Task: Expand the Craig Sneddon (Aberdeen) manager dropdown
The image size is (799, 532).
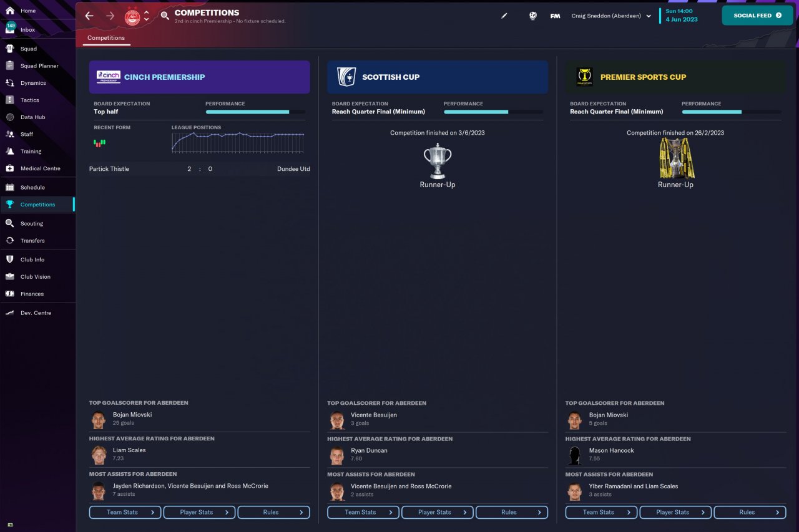Action: coord(611,16)
